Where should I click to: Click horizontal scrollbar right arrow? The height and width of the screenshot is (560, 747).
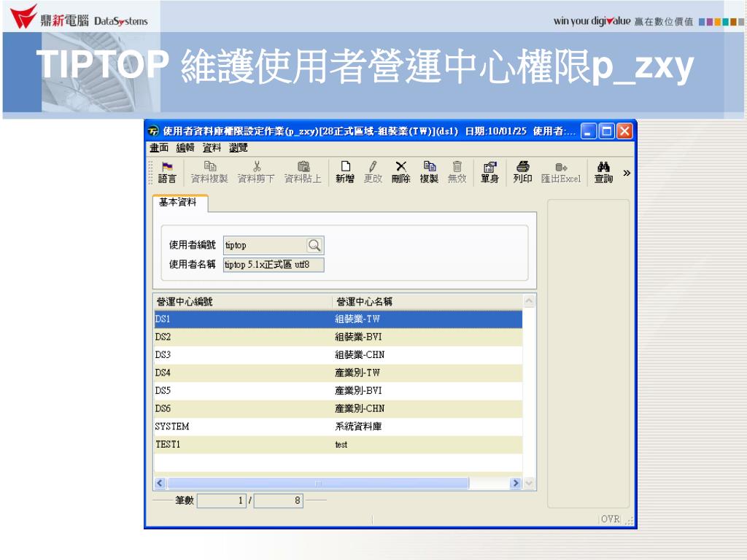516,483
